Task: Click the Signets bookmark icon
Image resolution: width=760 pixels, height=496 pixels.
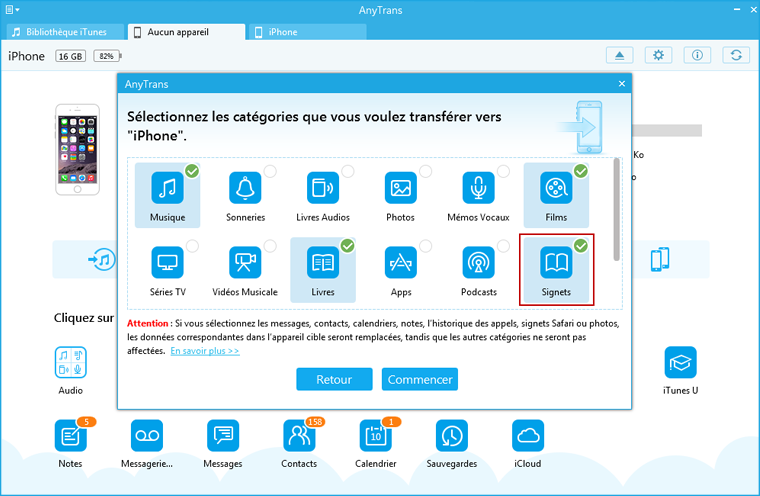Action: point(556,262)
